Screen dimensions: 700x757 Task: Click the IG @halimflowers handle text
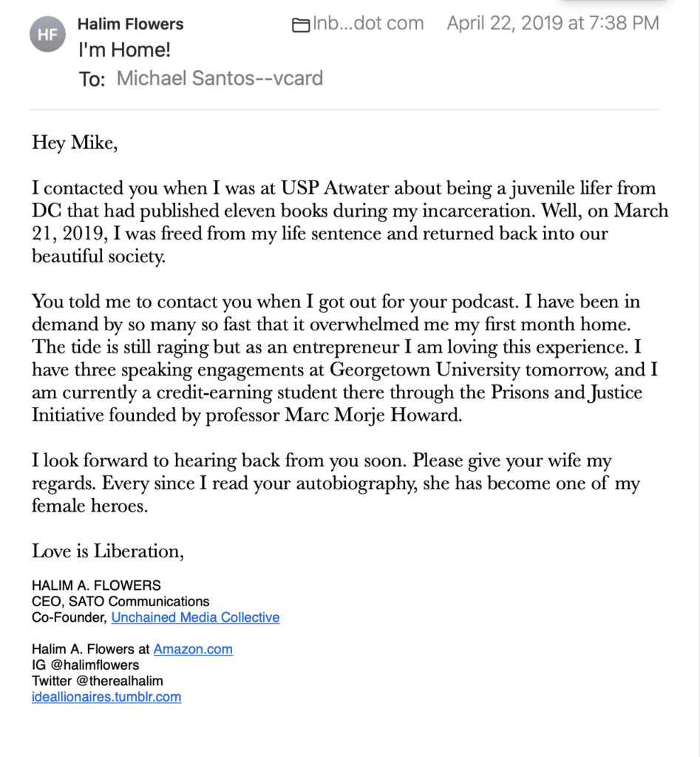(x=86, y=665)
